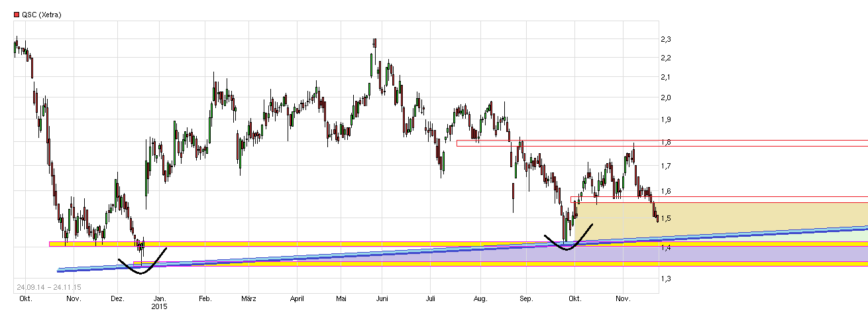
Task: Click the Mai month label
Action: tap(341, 299)
